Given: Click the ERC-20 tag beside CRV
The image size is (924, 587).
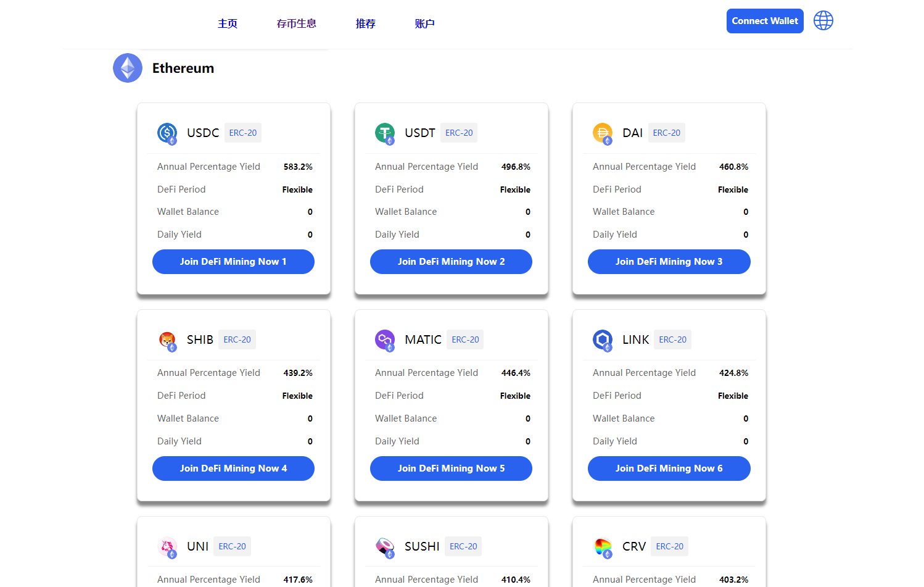Looking at the screenshot, I should (x=670, y=546).
